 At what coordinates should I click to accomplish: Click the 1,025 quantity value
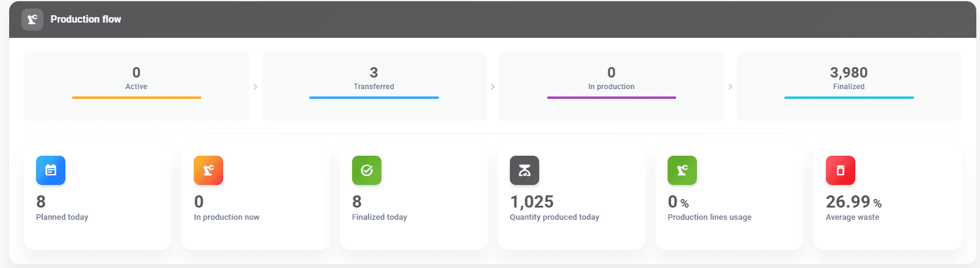(x=532, y=201)
